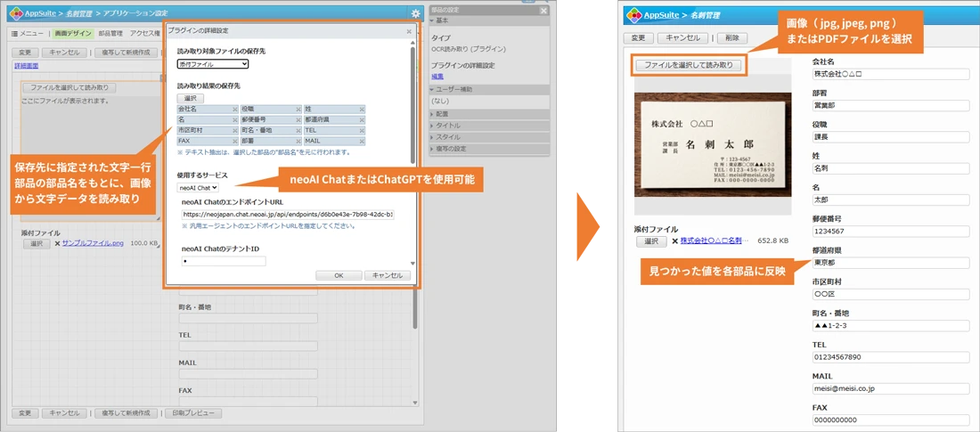Remove the TEL tag with its X
The width and height of the screenshot is (980, 432).
[x=362, y=131]
